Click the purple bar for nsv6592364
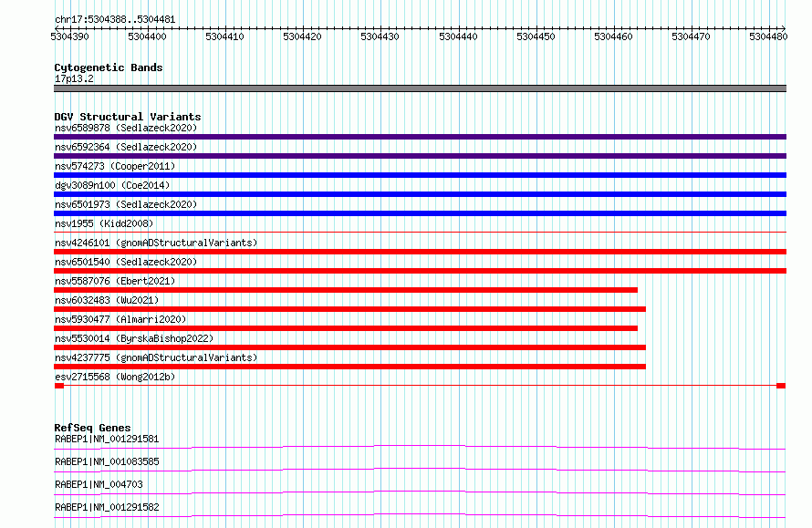This screenshot has width=812, height=528. click(x=420, y=156)
